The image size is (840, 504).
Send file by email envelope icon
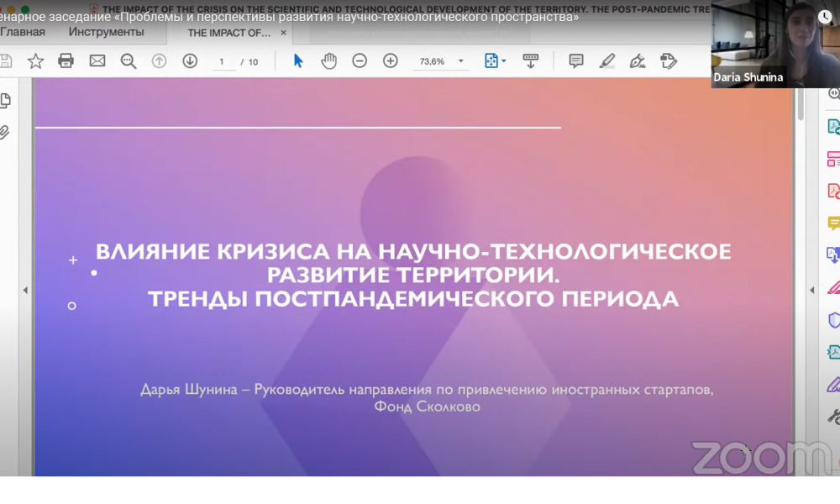tap(97, 61)
